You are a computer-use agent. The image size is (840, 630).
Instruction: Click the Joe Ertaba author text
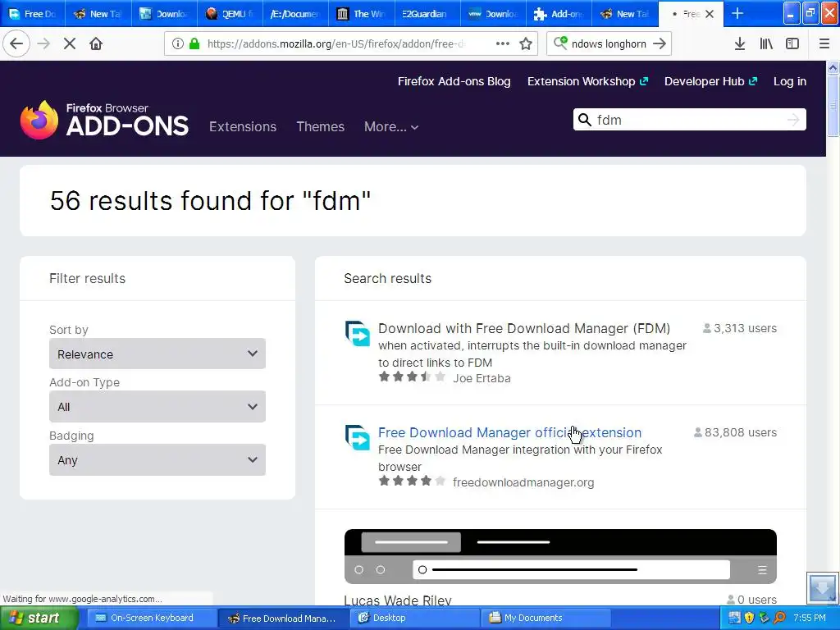point(482,378)
